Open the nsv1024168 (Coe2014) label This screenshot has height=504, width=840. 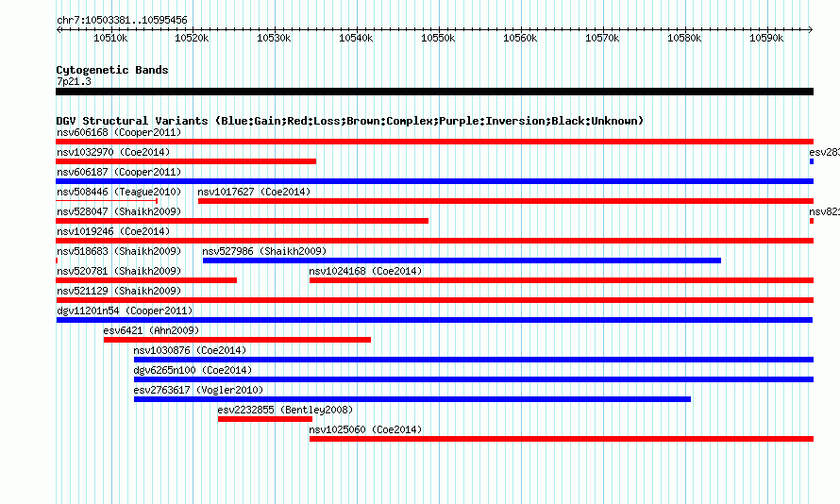pyautogui.click(x=365, y=271)
